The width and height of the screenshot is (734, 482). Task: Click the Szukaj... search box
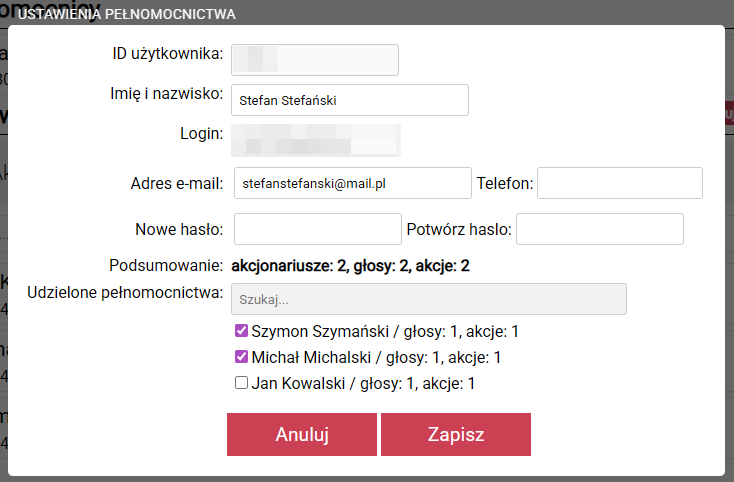click(428, 299)
